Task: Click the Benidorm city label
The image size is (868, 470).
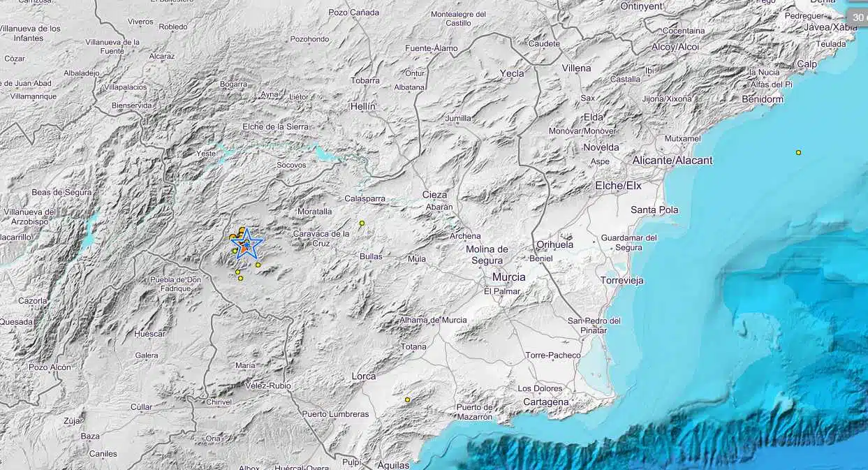Action: pyautogui.click(x=762, y=100)
